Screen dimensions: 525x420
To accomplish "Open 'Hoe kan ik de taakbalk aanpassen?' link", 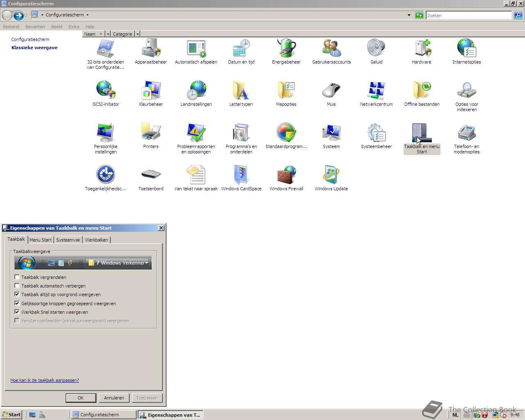I will coord(45,380).
